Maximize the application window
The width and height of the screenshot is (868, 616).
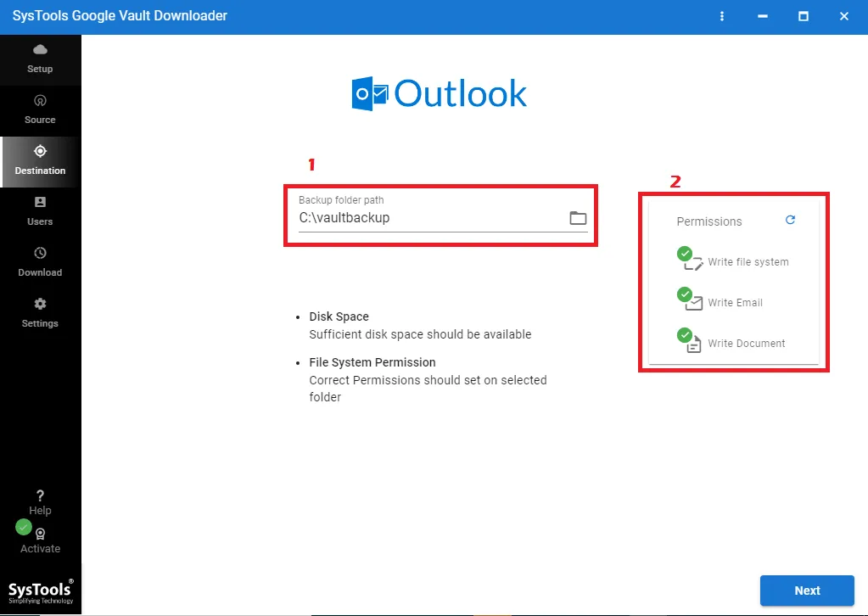804,16
